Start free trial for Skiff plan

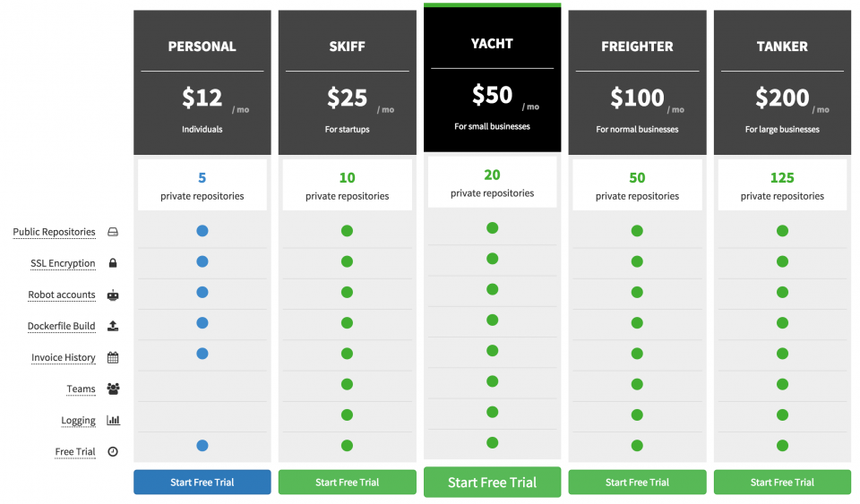pyautogui.click(x=348, y=482)
